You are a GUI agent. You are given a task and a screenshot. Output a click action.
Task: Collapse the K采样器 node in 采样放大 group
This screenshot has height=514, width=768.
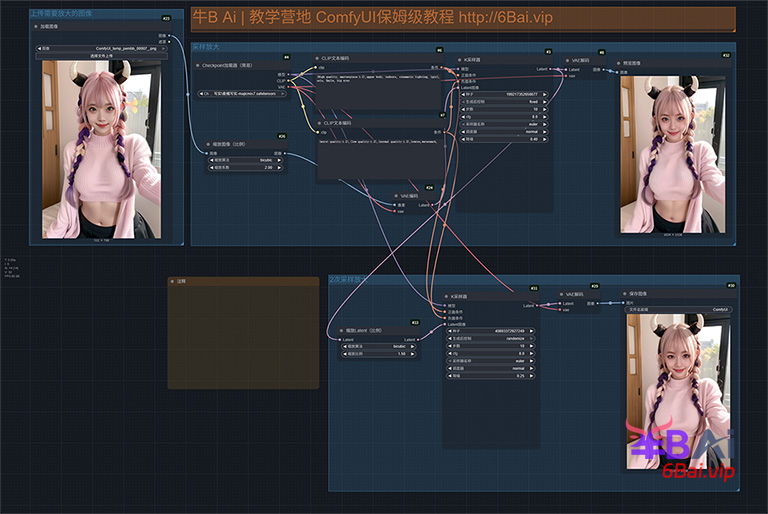tap(459, 60)
